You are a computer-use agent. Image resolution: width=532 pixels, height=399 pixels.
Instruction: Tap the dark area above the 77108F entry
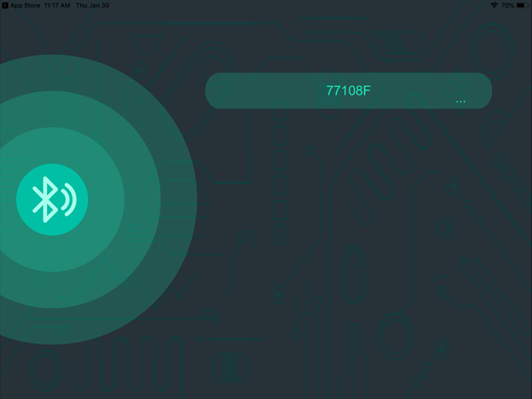coord(348,43)
